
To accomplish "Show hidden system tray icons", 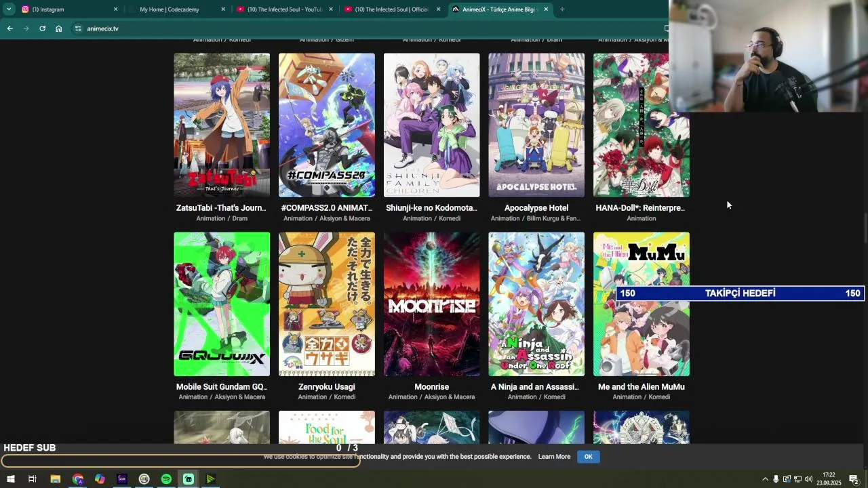I will pyautogui.click(x=766, y=479).
